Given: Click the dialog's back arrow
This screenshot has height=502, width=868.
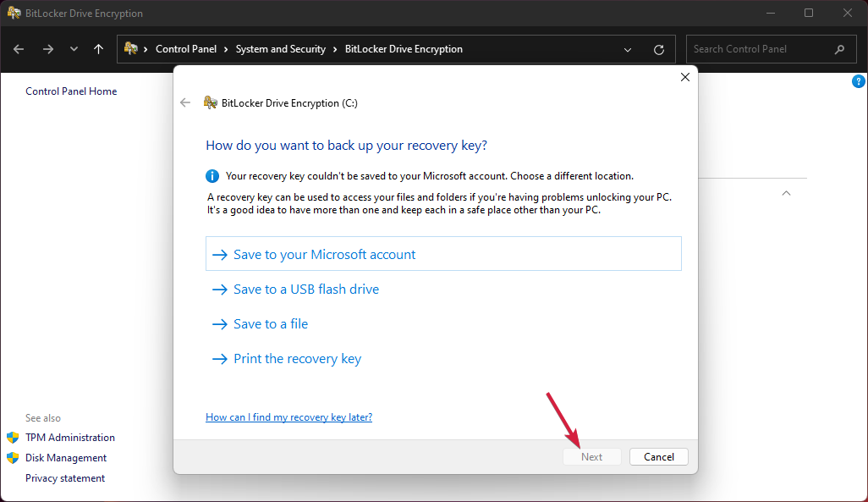Looking at the screenshot, I should [184, 102].
